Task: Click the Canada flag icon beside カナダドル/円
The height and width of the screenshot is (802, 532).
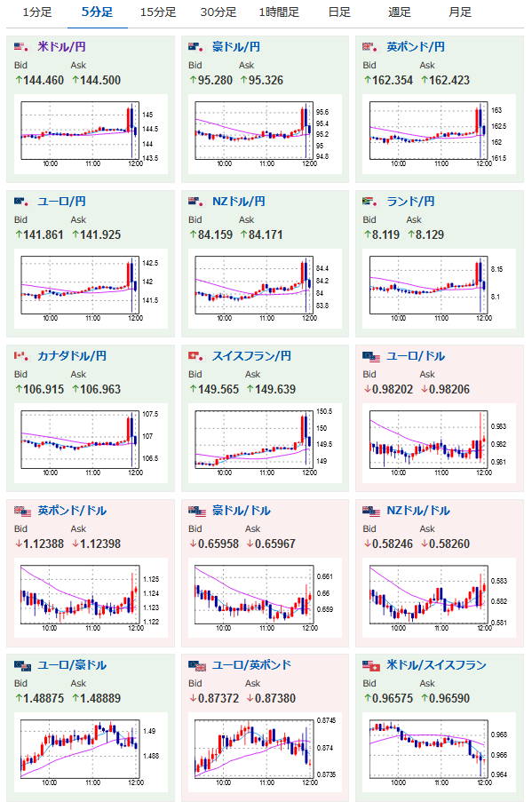Action: pos(21,356)
